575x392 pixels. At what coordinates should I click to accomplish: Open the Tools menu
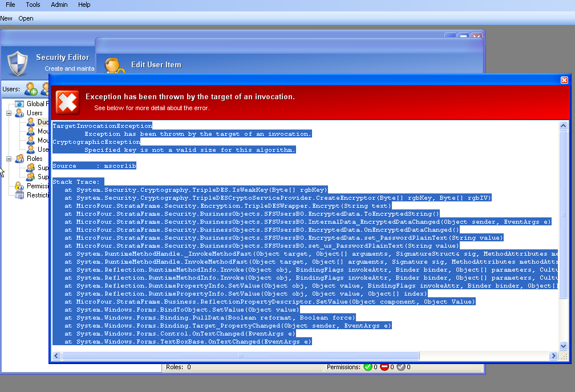[x=33, y=5]
